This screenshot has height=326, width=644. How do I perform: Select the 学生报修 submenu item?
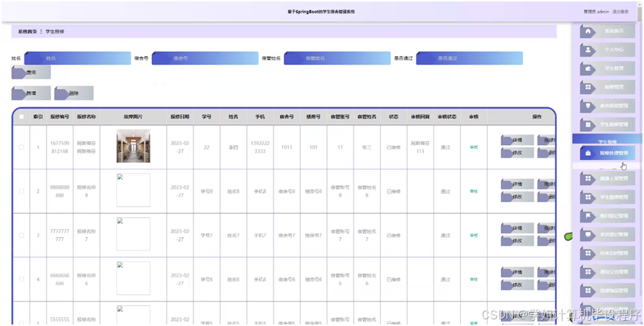click(x=607, y=141)
